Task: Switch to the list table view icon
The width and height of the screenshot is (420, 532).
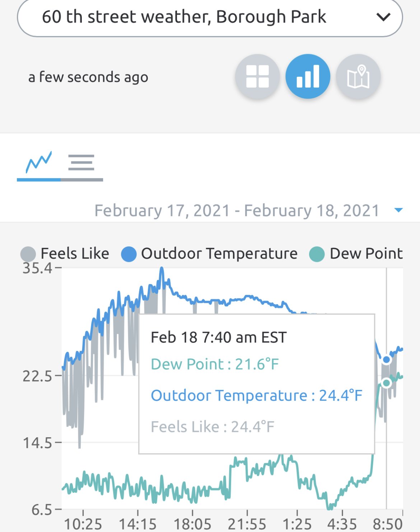Action: [x=81, y=163]
